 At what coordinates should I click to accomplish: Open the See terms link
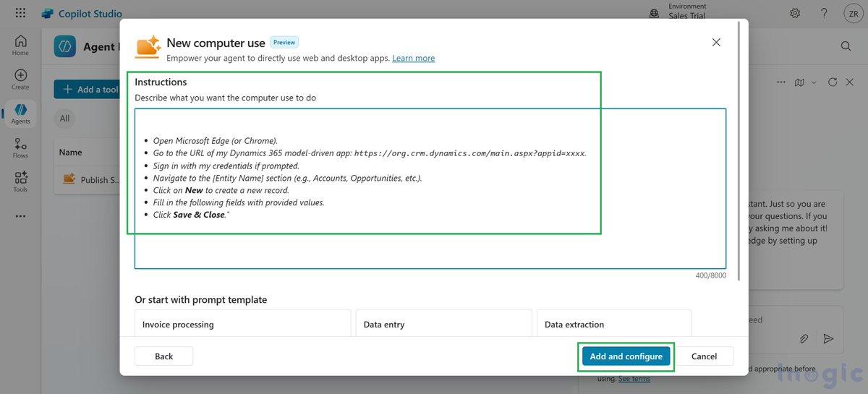634,379
